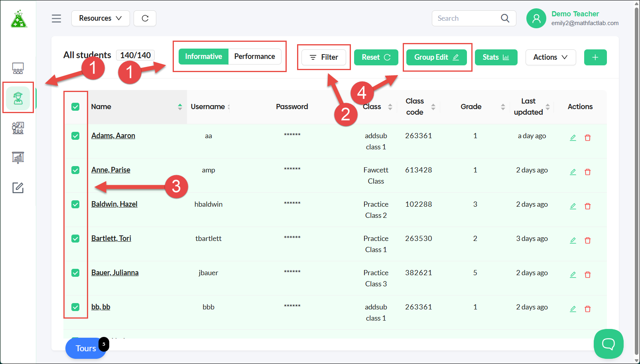Select the Informative tab
The width and height of the screenshot is (640, 364).
[x=203, y=57]
